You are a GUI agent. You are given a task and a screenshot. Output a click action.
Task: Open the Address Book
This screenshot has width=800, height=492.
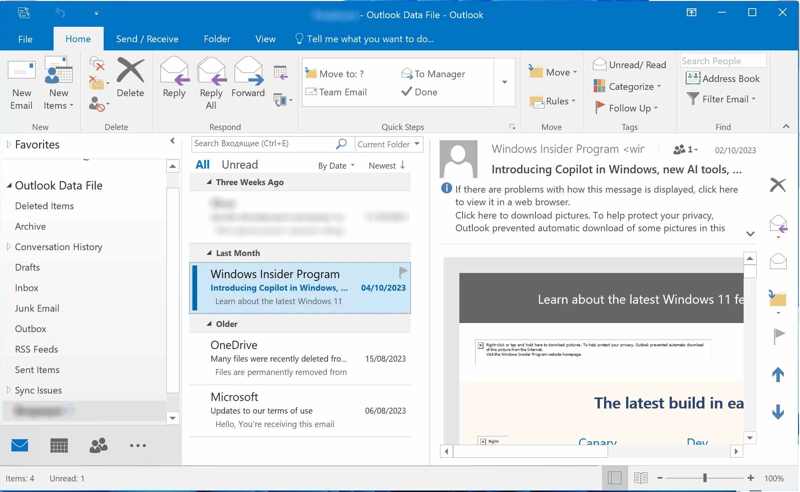[722, 79]
